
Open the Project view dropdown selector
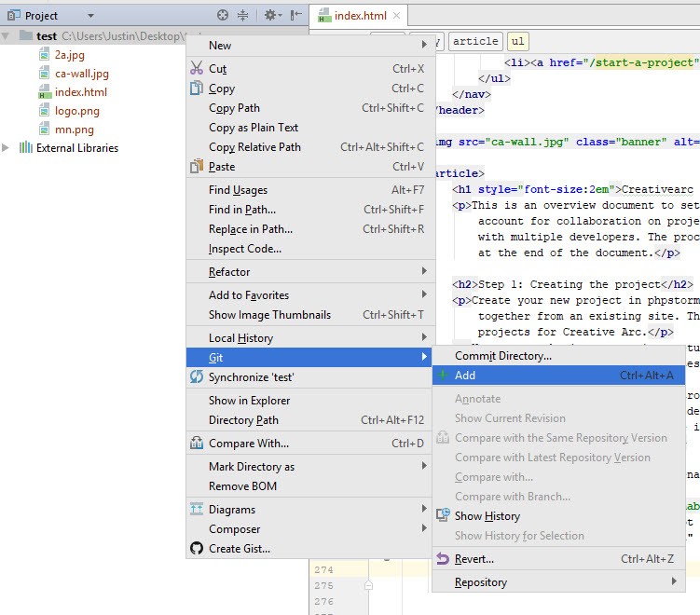(89, 16)
